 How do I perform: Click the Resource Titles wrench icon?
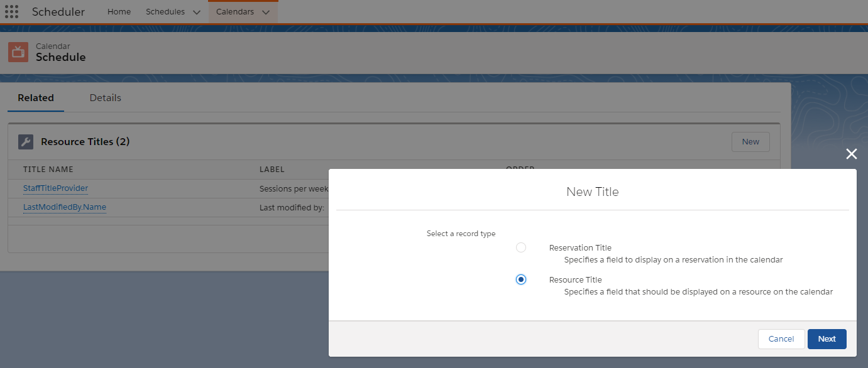click(x=26, y=142)
